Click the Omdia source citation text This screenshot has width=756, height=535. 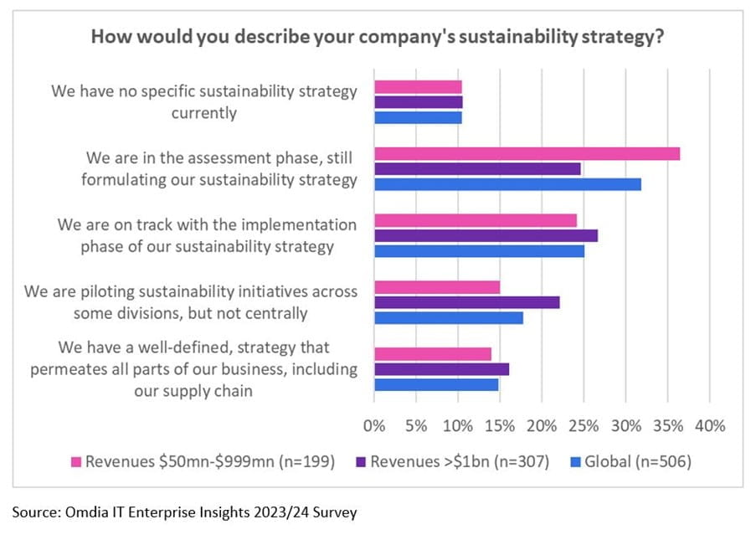(x=184, y=512)
